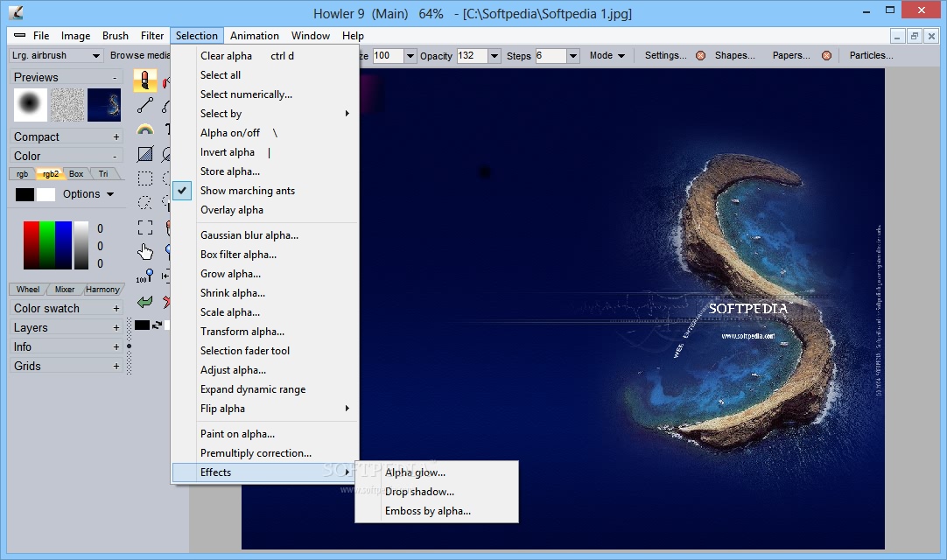947x560 pixels.
Task: Select the dotted magic wand selection tool
Action: pyautogui.click(x=145, y=202)
